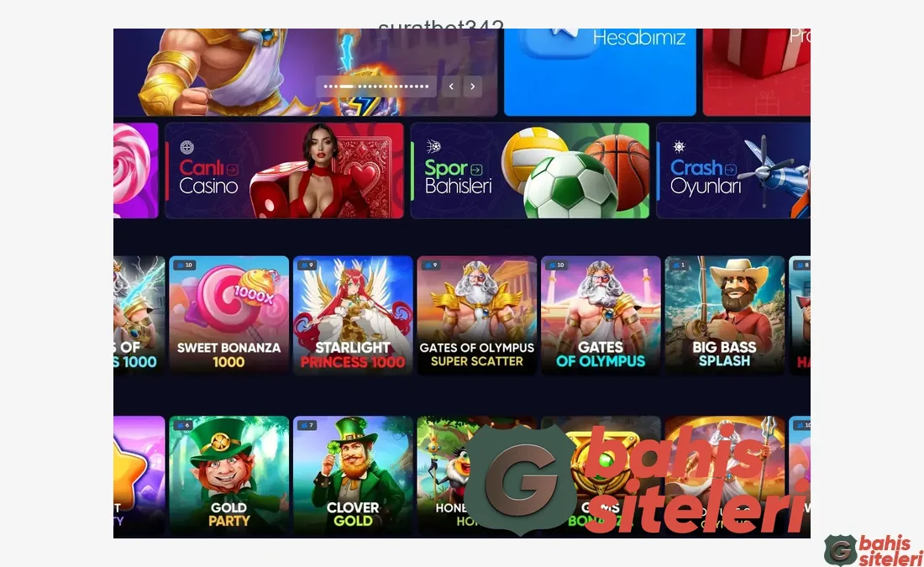Click the arrow icon beside Crash text

pyautogui.click(x=731, y=170)
